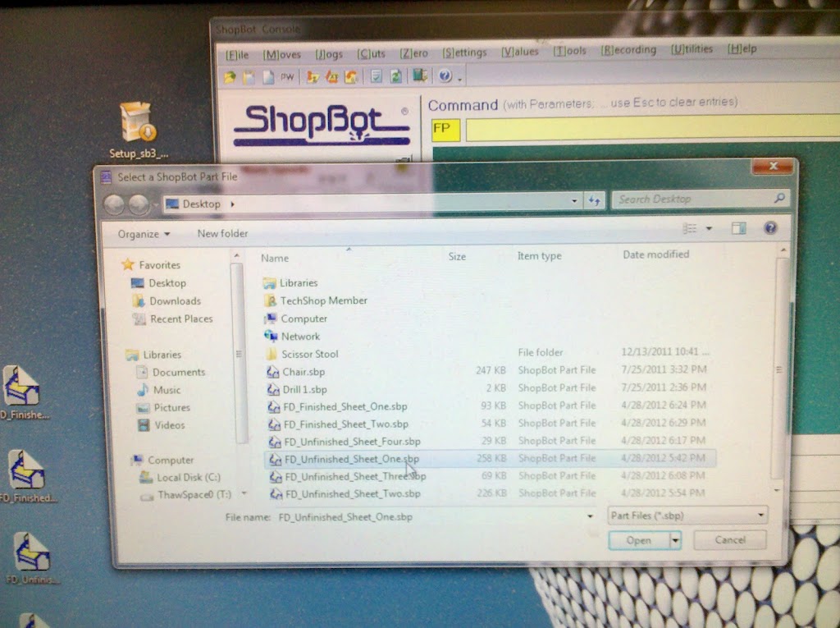The height and width of the screenshot is (628, 840).
Task: Open the [S]ettings menu
Action: pyautogui.click(x=464, y=52)
